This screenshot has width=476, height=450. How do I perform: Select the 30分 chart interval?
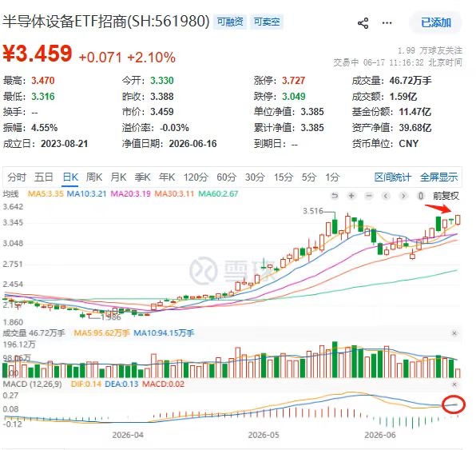tap(255, 177)
